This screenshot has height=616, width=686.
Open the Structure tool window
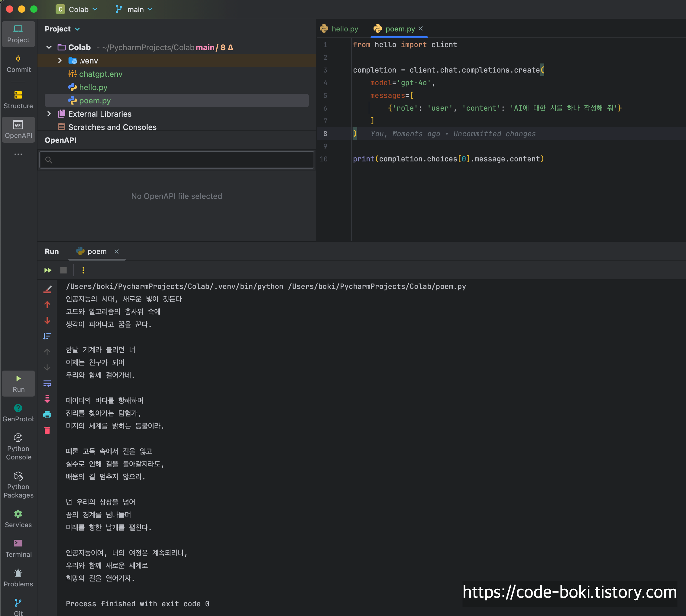point(18,99)
